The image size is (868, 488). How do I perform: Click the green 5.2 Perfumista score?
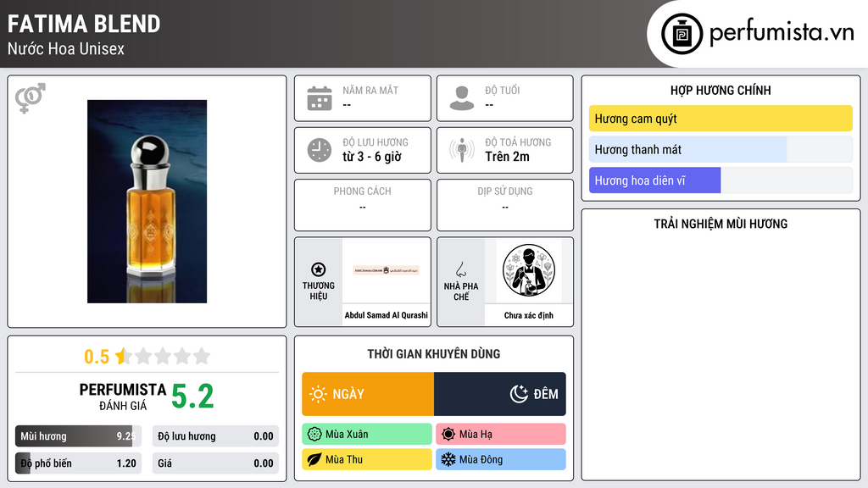point(192,396)
